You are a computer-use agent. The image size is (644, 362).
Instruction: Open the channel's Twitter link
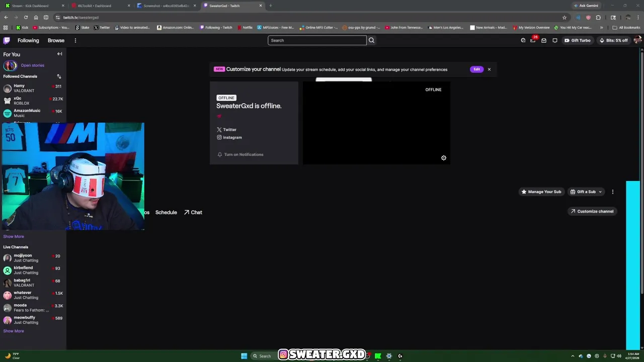[227, 130]
